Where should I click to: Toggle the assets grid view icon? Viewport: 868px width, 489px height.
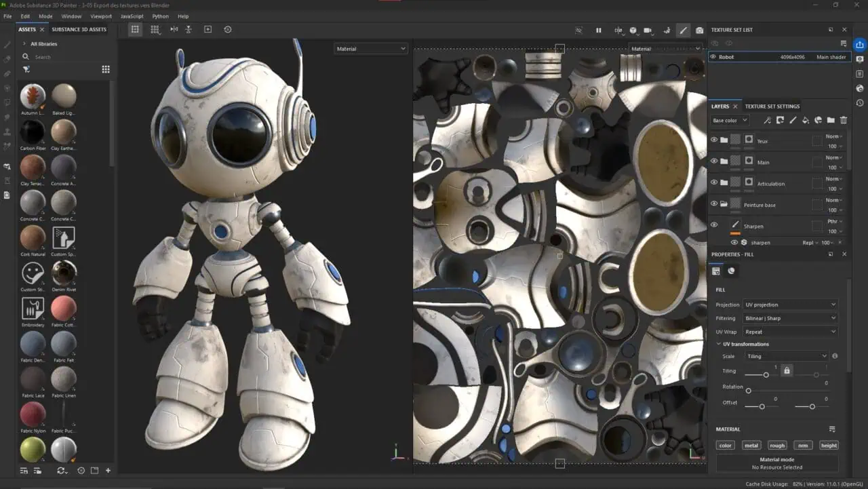point(106,69)
